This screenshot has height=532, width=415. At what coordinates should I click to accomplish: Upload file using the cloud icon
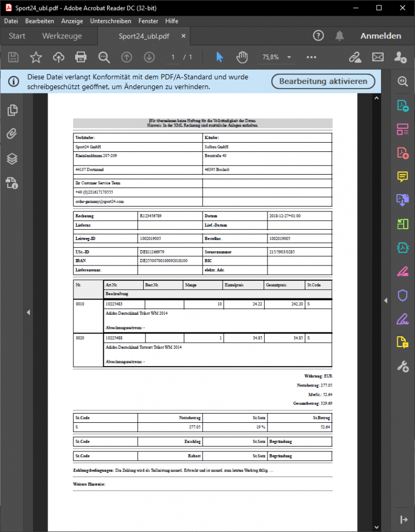coord(58,57)
